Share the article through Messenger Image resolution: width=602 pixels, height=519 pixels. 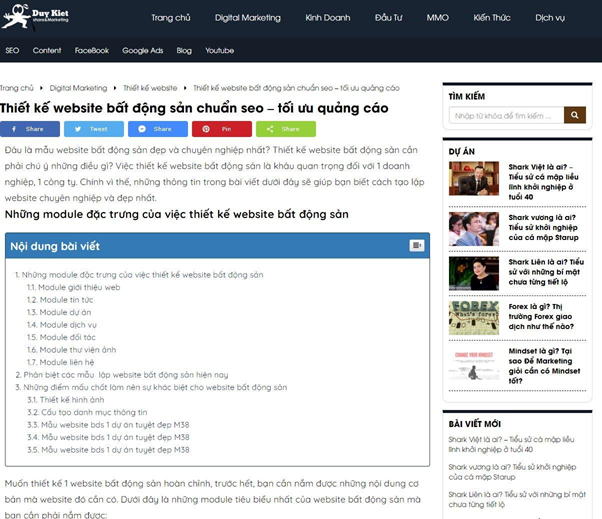158,129
